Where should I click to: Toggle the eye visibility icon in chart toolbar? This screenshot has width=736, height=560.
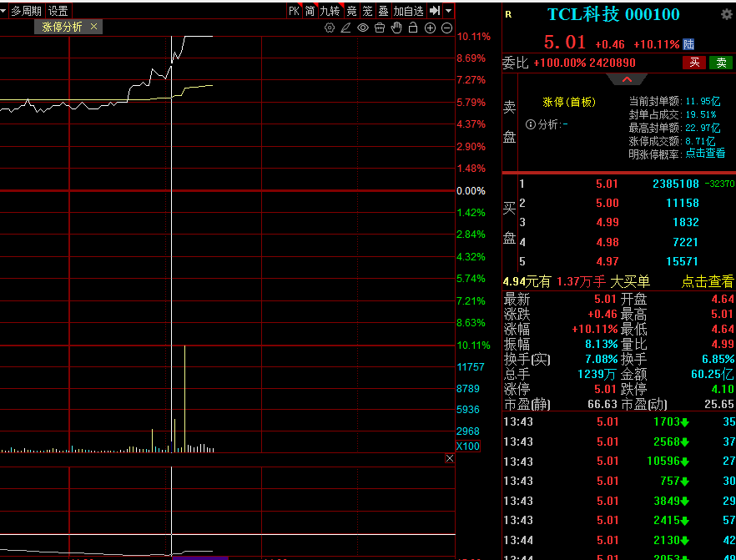tap(363, 28)
